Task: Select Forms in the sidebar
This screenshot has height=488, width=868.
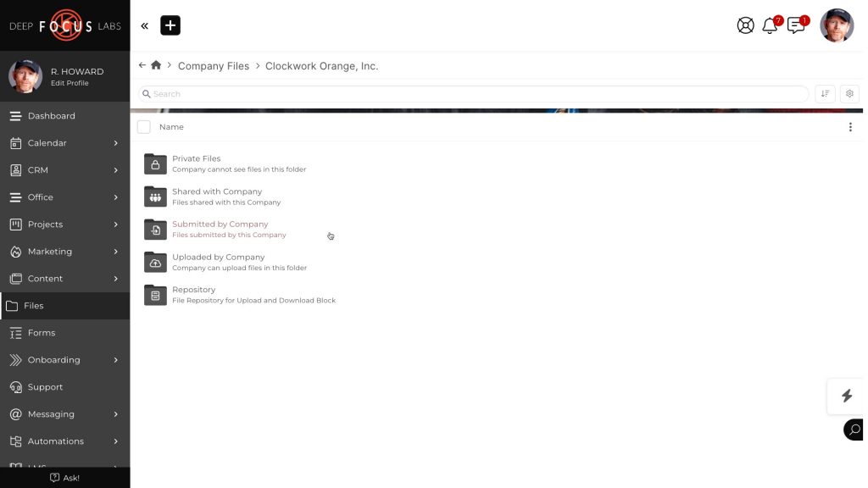Action: pos(41,333)
